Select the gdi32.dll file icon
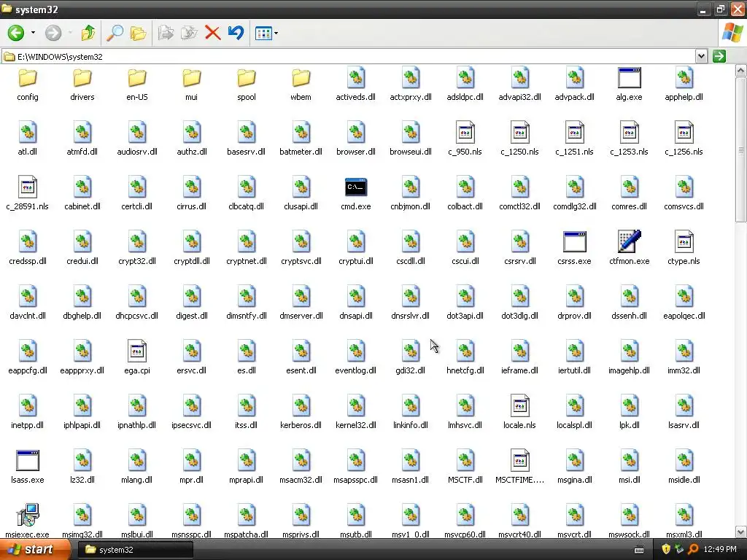The height and width of the screenshot is (560, 747). (411, 351)
